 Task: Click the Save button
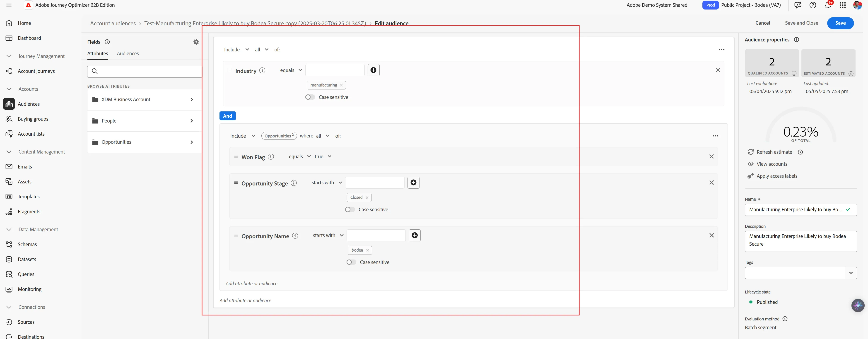click(840, 23)
